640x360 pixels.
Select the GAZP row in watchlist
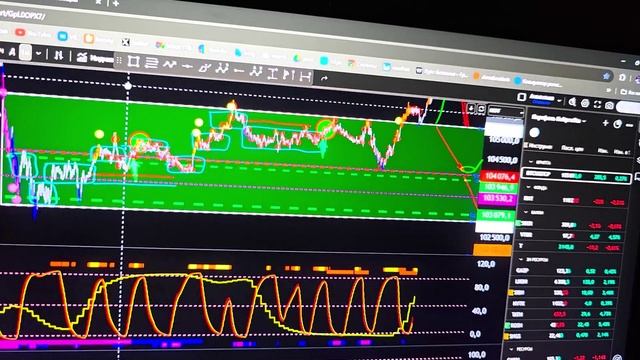tap(565, 271)
